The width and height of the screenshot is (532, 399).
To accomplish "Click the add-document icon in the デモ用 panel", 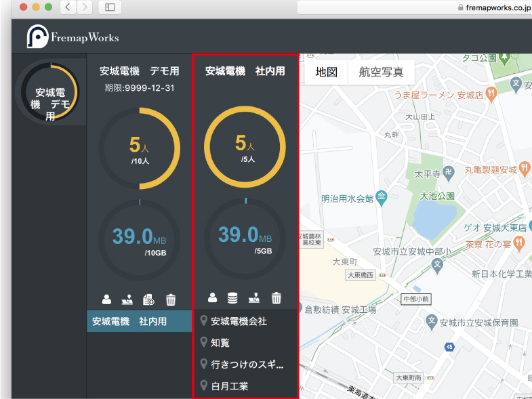I will click(148, 299).
